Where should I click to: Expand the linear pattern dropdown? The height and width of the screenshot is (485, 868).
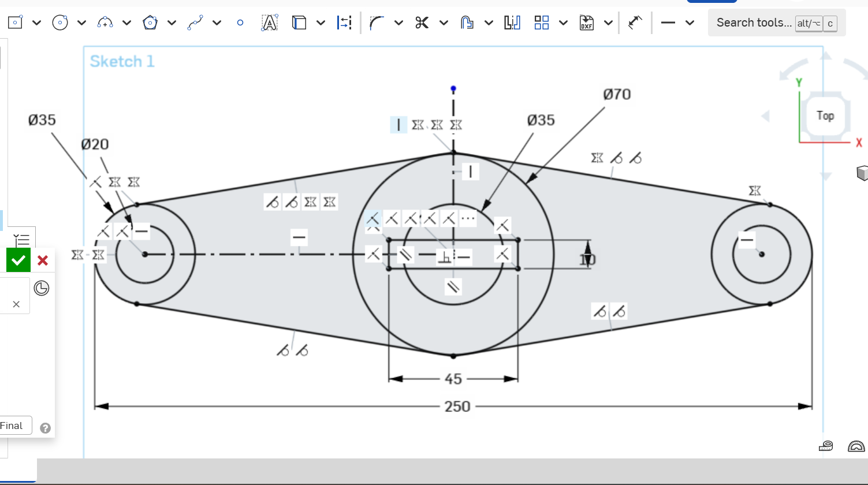click(x=563, y=23)
